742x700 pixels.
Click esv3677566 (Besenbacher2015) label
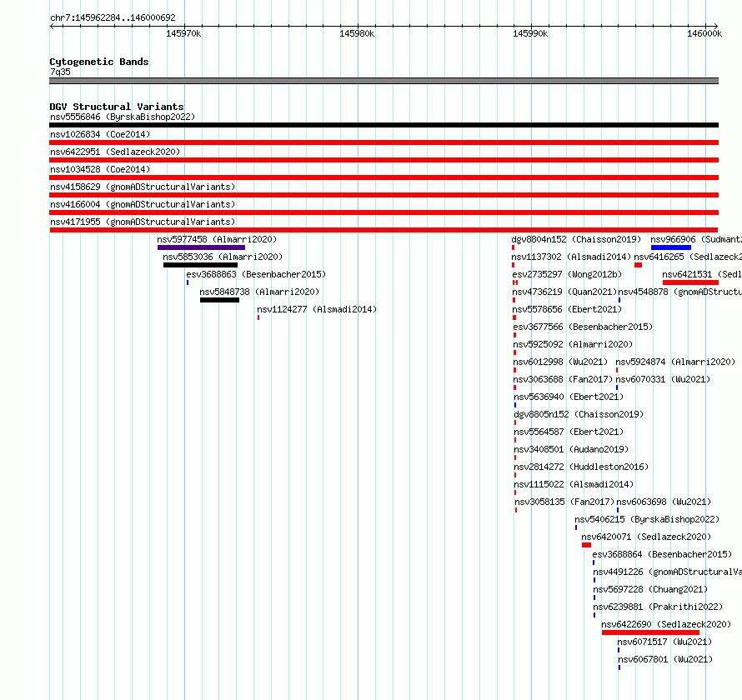[x=583, y=327]
